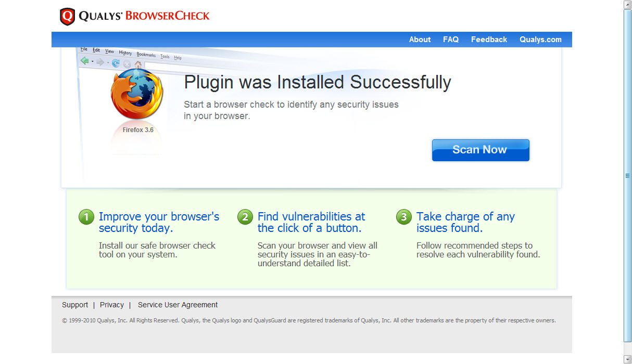
Task: Click the green number 2 step badge
Action: tap(245, 217)
